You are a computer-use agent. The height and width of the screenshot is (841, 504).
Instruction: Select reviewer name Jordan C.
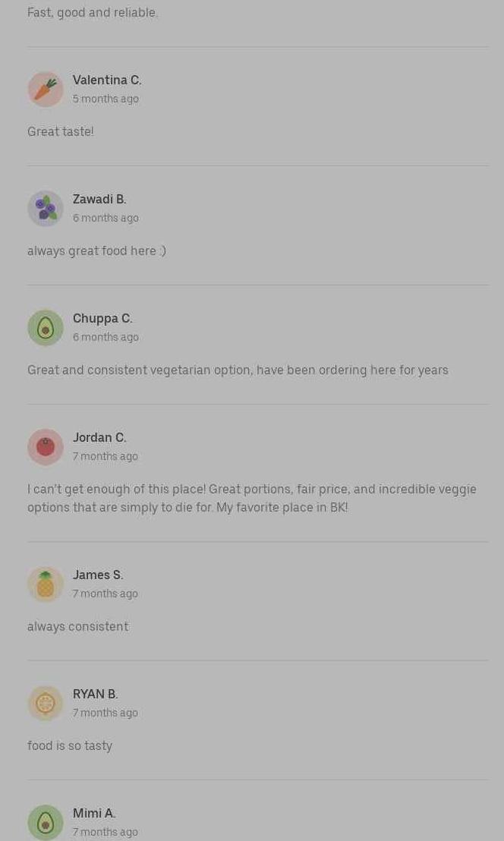tap(99, 438)
